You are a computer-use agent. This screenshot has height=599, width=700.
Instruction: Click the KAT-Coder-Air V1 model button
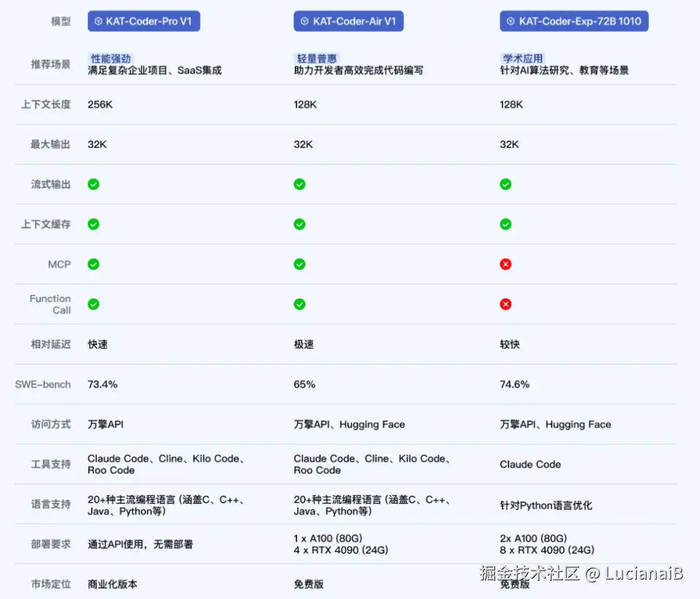click(348, 21)
